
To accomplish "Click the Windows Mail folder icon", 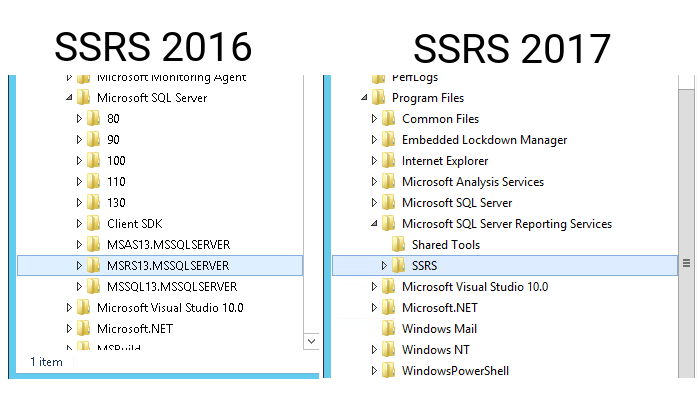I will pos(388,328).
